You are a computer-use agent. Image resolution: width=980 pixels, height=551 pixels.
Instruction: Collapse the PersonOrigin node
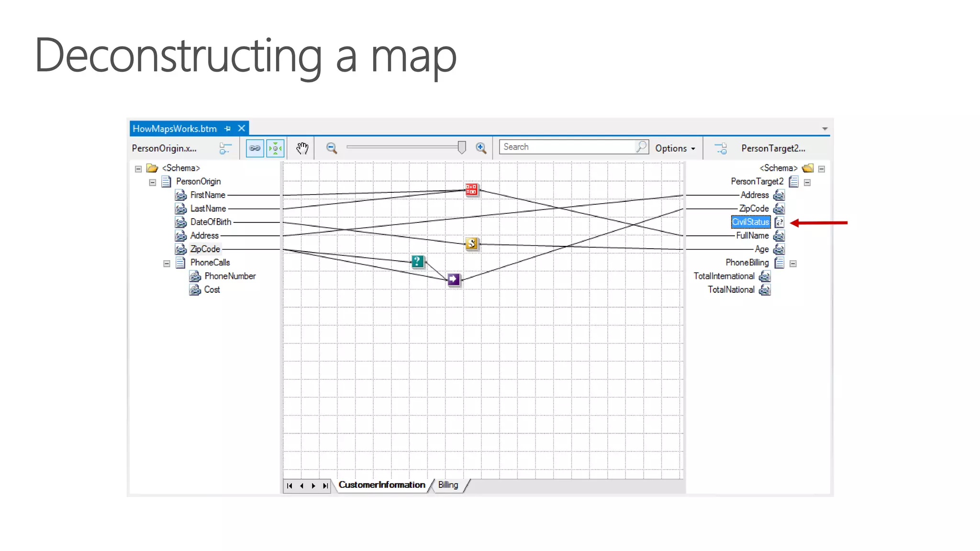click(152, 182)
